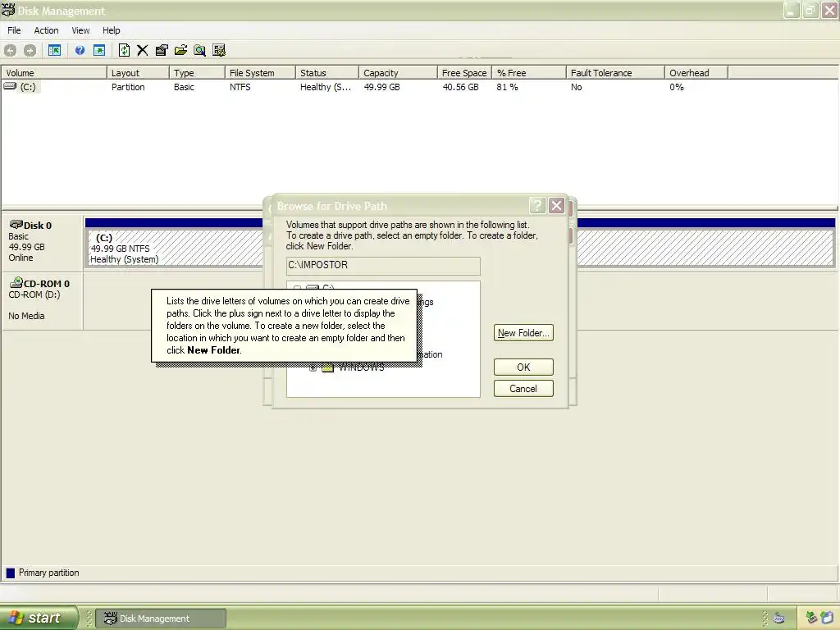Viewport: 840px width, 630px height.
Task: Expand hidden taskbar tray icons grip
Action: [765, 619]
